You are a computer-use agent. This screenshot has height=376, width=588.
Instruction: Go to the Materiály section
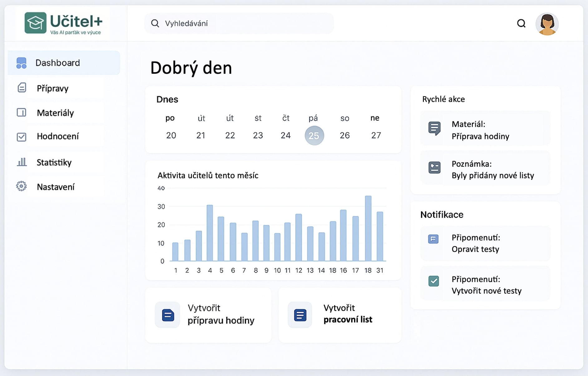[x=55, y=113]
